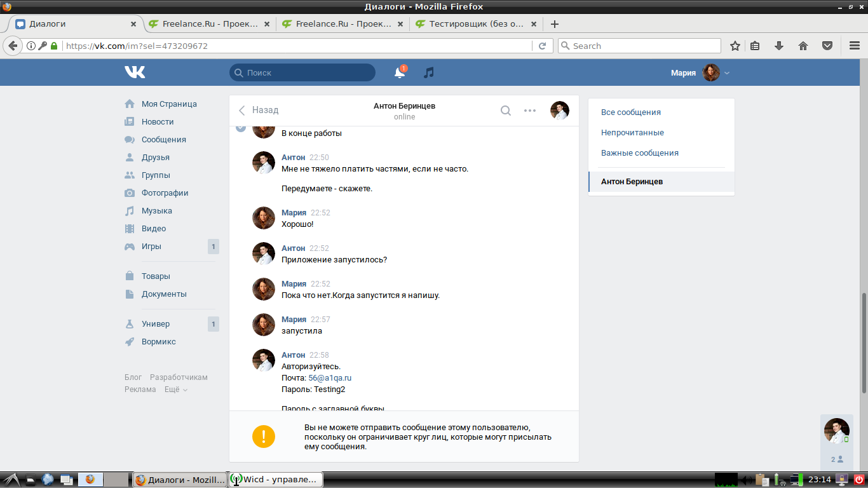This screenshot has height=488, width=868.
Task: Click the Видео film icon in sidebar
Action: (x=130, y=228)
